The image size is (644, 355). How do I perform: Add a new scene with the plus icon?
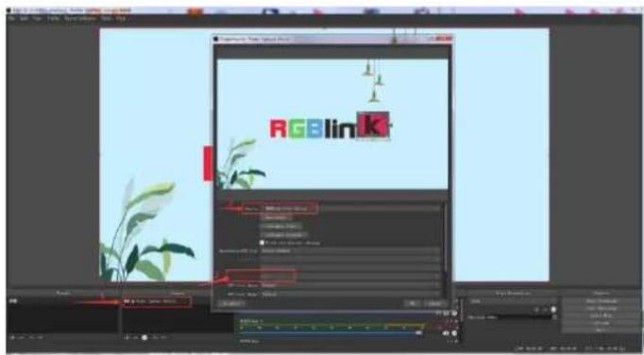coord(12,337)
